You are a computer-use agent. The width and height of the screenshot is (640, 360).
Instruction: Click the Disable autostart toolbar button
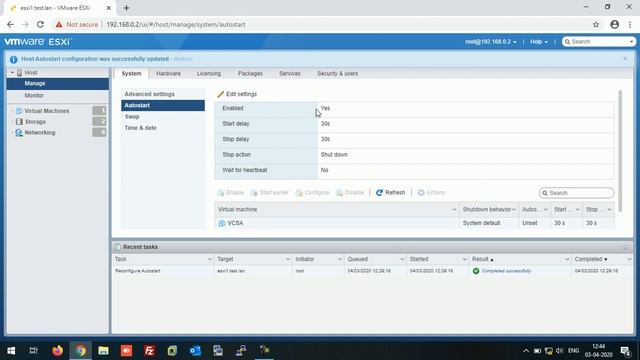(x=350, y=193)
